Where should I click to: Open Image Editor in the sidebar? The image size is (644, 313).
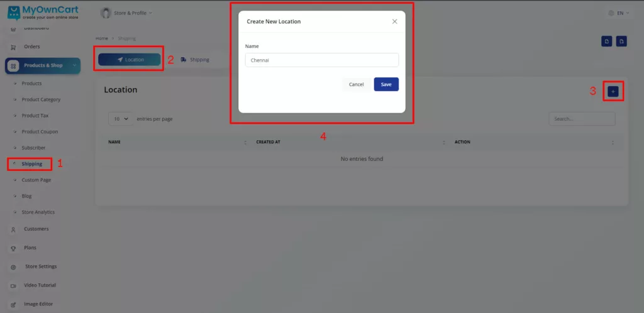pyautogui.click(x=38, y=304)
